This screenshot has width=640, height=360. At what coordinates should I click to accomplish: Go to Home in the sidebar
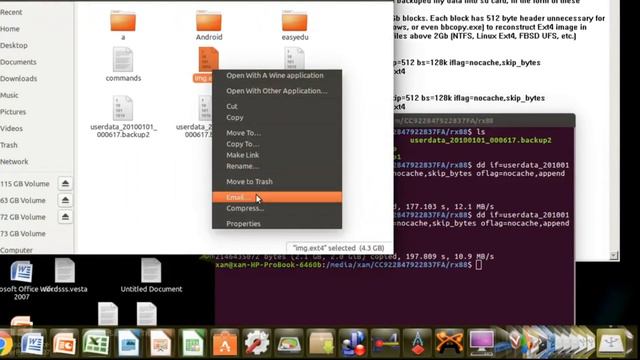pyautogui.click(x=10, y=29)
